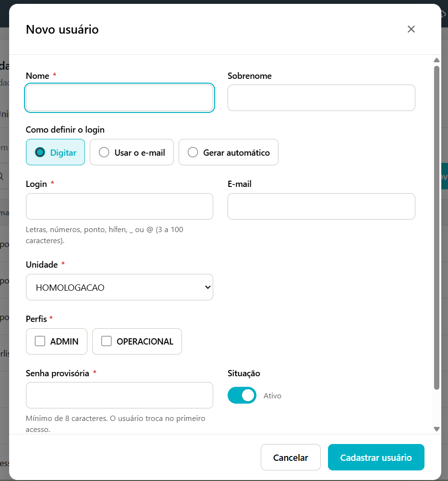Click the 'Mínimo de 8 caracteres' hint text
Viewport: 448px width, 481px height.
(x=115, y=424)
